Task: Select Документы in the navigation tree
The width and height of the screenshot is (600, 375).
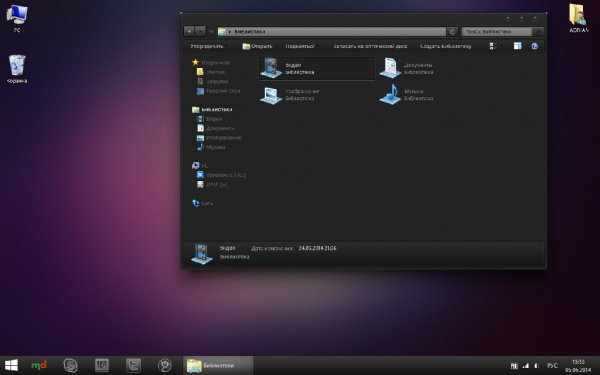Action: tap(220, 128)
